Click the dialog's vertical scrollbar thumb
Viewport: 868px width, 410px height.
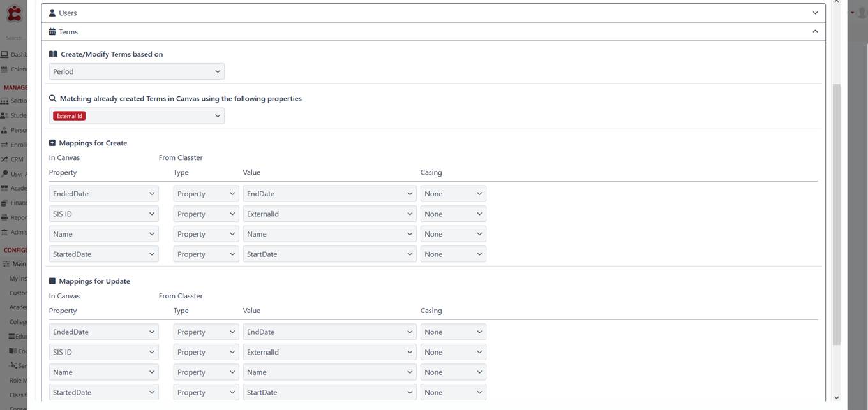pos(836,214)
